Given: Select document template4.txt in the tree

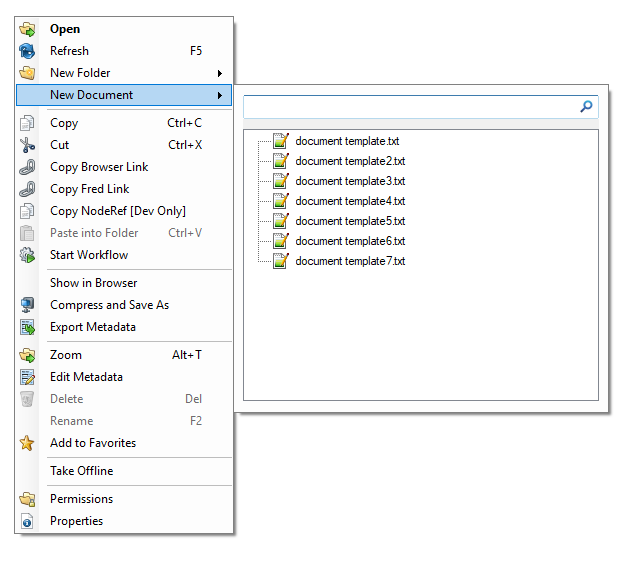Looking at the screenshot, I should (350, 201).
